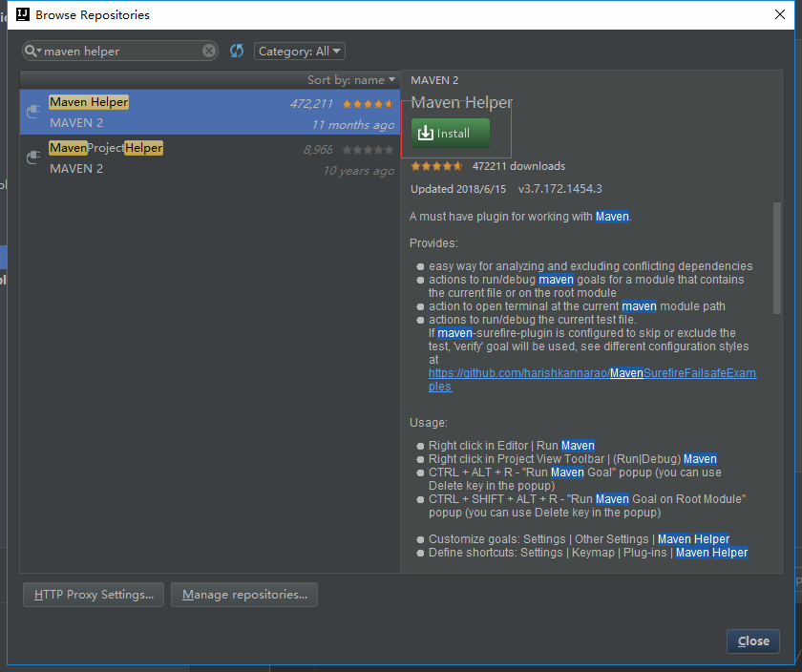802x672 pixels.
Task: Click the search magnifier icon in the search field
Action: pos(32,51)
